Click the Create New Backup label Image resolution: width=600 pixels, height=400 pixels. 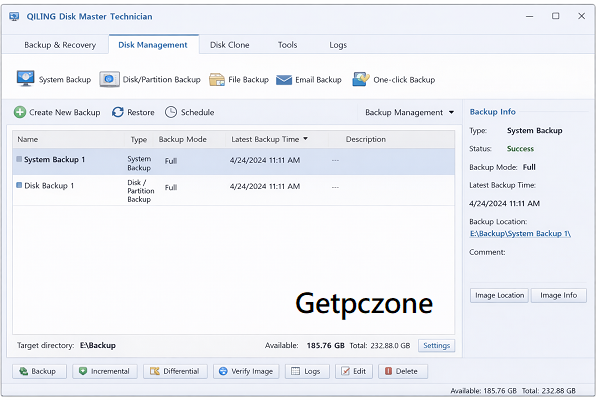65,112
